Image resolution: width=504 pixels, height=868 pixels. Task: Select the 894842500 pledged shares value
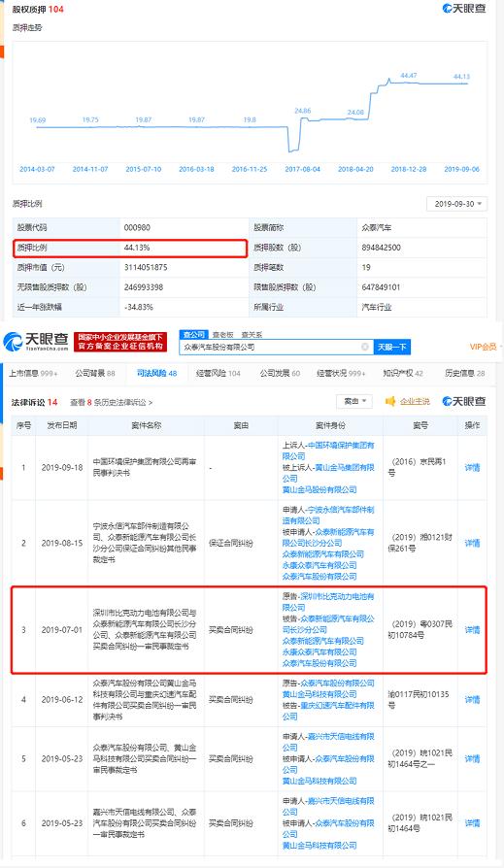coord(381,248)
